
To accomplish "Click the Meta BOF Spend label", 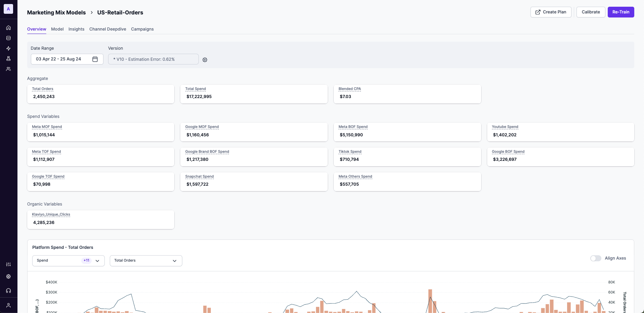I will 353,127.
